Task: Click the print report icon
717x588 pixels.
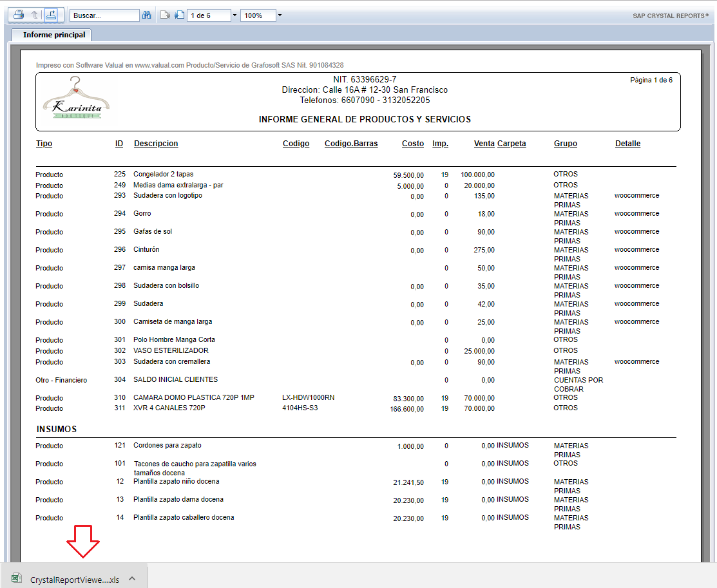Action: pos(19,15)
